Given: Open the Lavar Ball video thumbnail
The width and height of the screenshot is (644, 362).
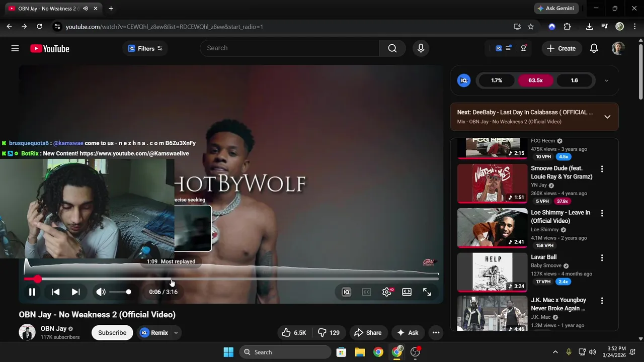Looking at the screenshot, I should (492, 272).
